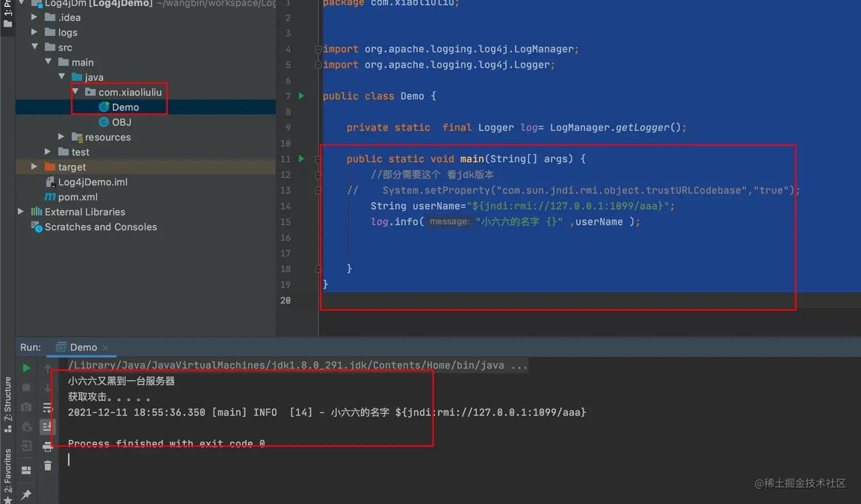Click line number 14 in the gutter
Viewport: 861px width, 504px height.
pos(285,206)
